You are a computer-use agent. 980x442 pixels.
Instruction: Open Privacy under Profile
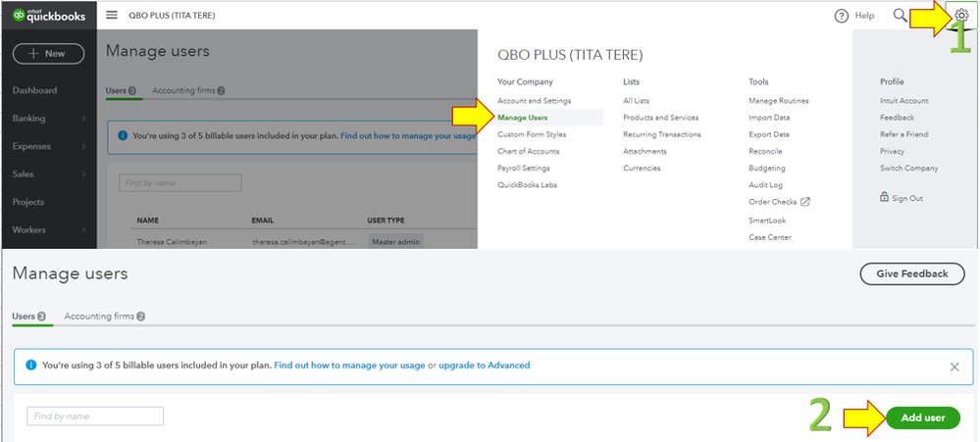[x=893, y=151]
